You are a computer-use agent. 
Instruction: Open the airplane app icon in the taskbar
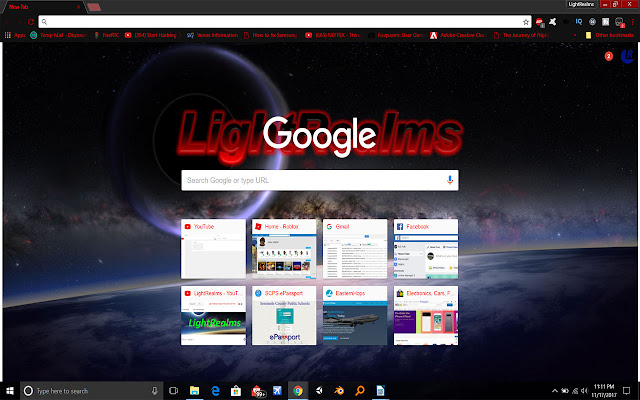tap(278, 391)
